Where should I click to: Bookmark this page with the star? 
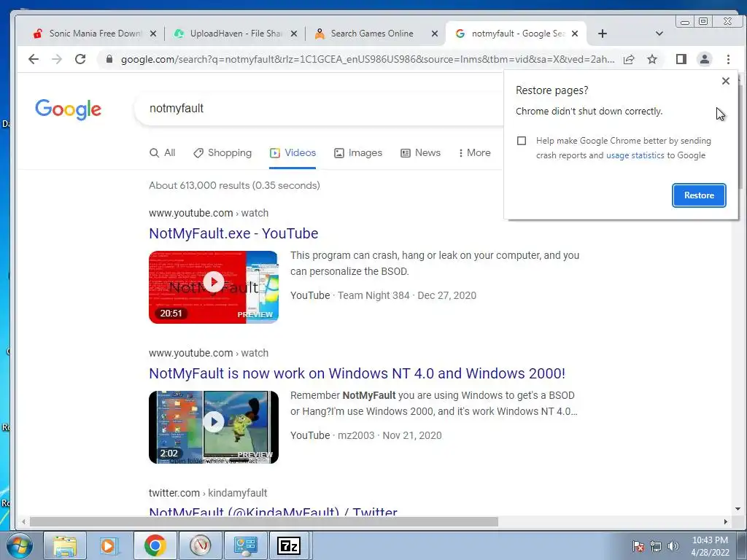tap(652, 59)
